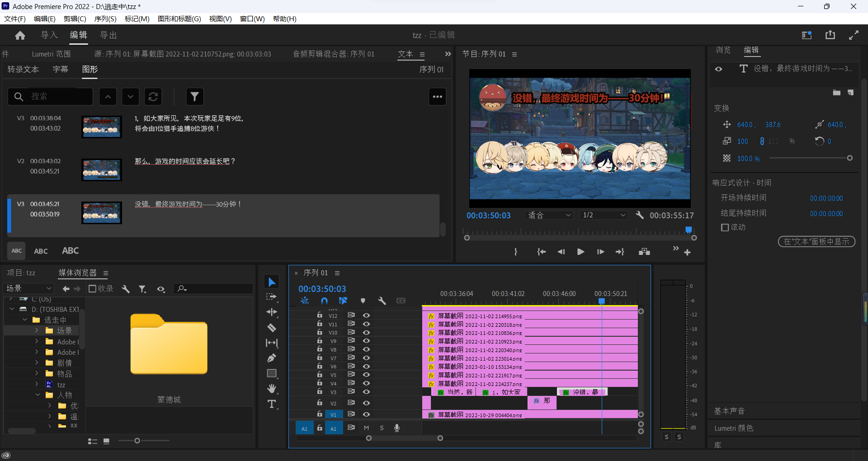868x461 pixels.
Task: Open the 场景 media browser dropdown
Action: click(28, 288)
